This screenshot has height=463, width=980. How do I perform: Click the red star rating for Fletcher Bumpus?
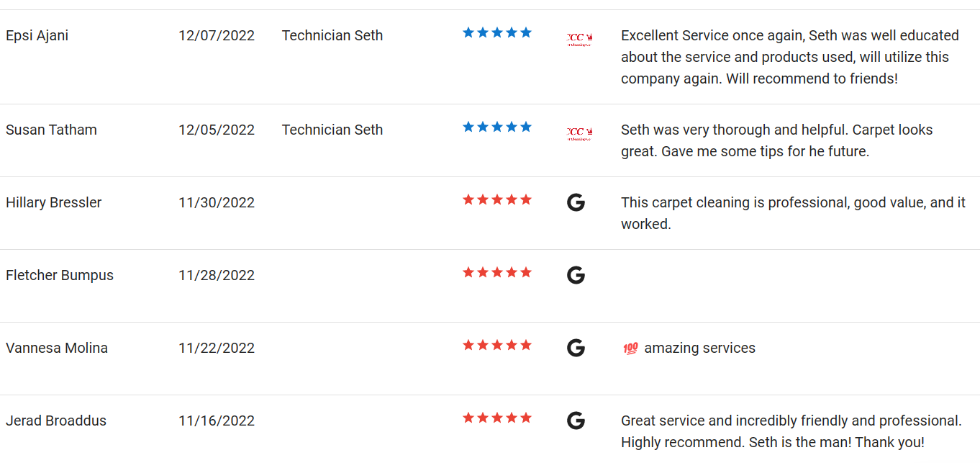[x=497, y=272]
